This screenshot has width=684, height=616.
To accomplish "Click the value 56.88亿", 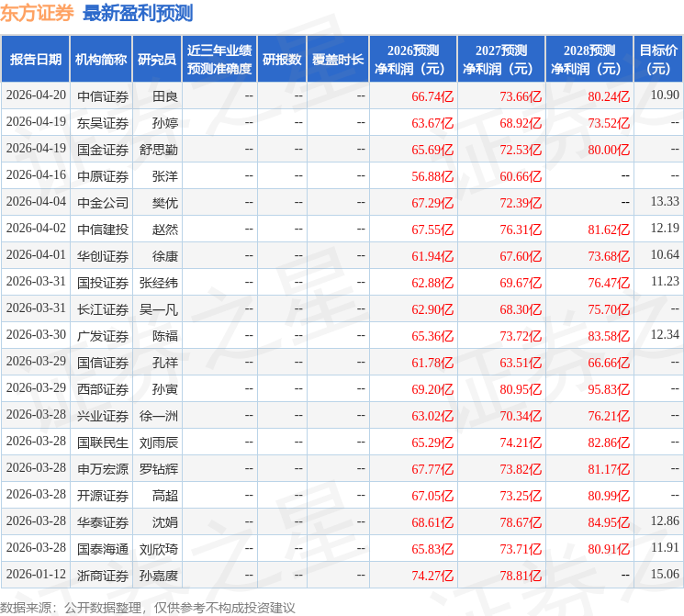I will click(432, 176).
